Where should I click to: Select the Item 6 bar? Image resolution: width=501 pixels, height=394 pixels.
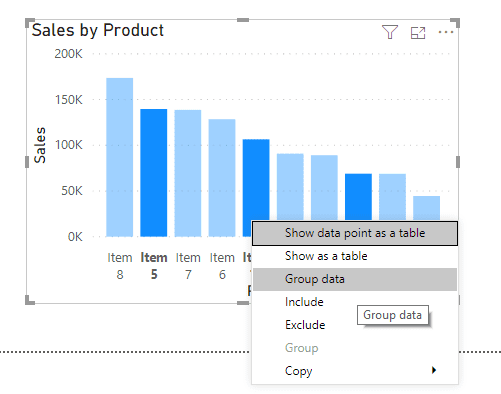point(222,178)
